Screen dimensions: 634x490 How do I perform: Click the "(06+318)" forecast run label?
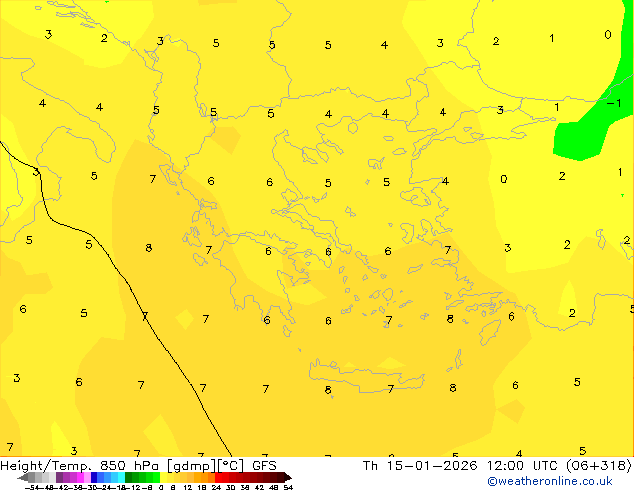point(599,466)
